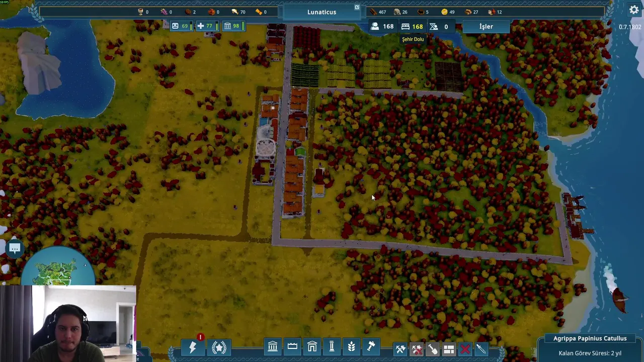This screenshot has width=644, height=362.
Task: Click the edit city name icon
Action: point(357,8)
